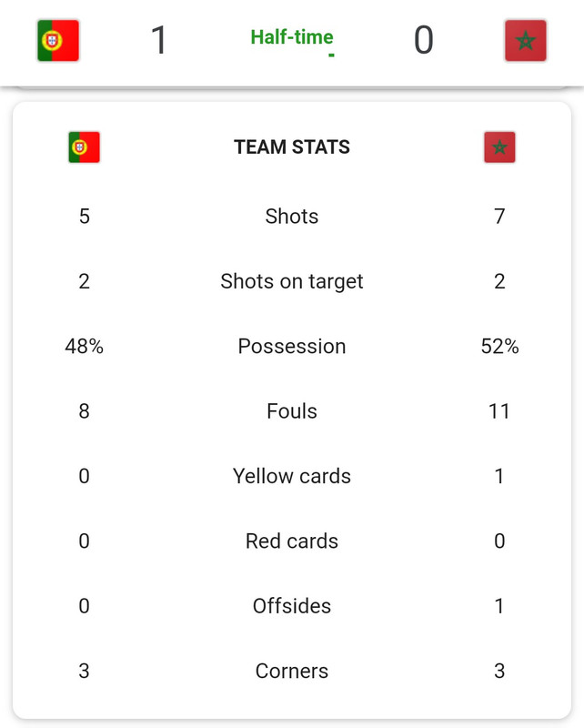Tap Morocco's score of 0 in header
Image resolution: width=584 pixels, height=728 pixels.
(x=423, y=40)
